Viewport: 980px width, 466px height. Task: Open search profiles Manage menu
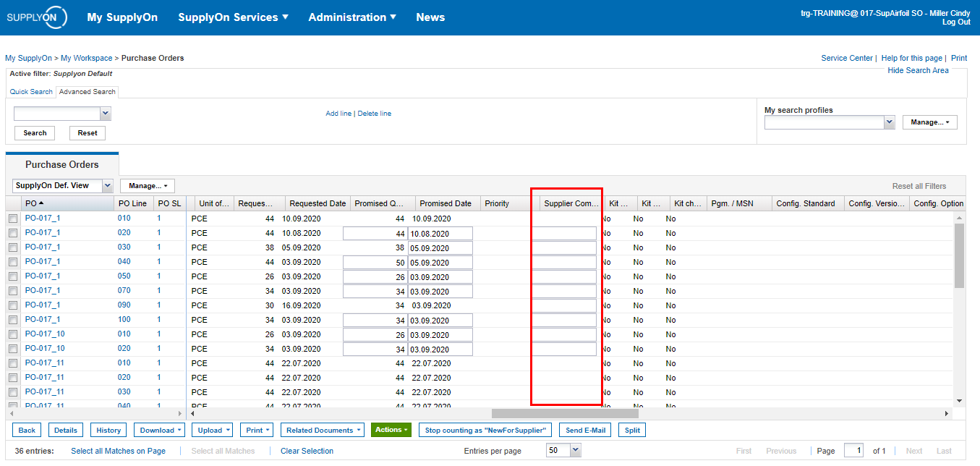[929, 122]
